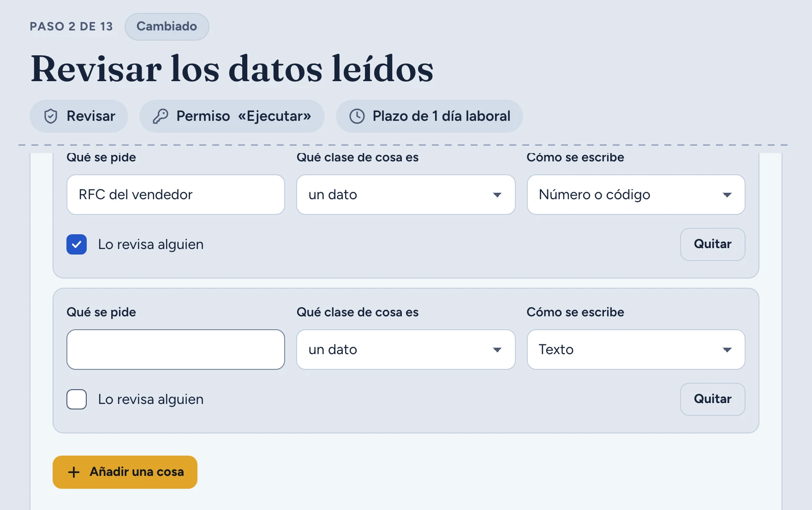The image size is (812, 510).
Task: Uncheck Lo revisa alguien for RFC del vendedor
Action: (x=77, y=244)
